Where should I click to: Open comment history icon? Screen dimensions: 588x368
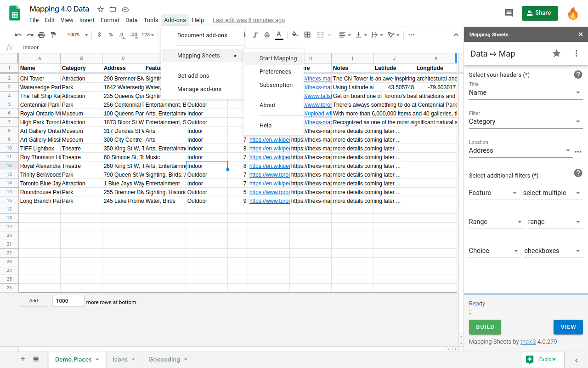pyautogui.click(x=509, y=13)
